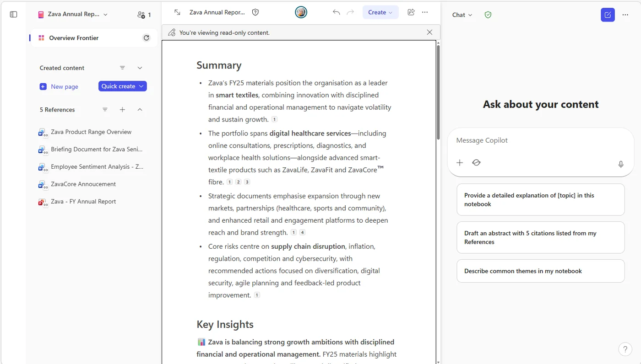Expand the page to full view
Image resolution: width=641 pixels, height=364 pixels.
[x=178, y=12]
